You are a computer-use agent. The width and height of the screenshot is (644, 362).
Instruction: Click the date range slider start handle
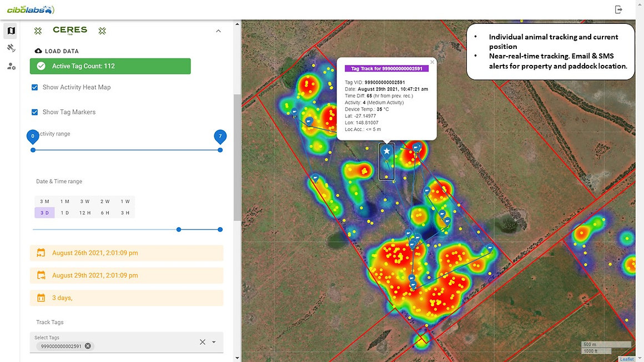coord(179,229)
